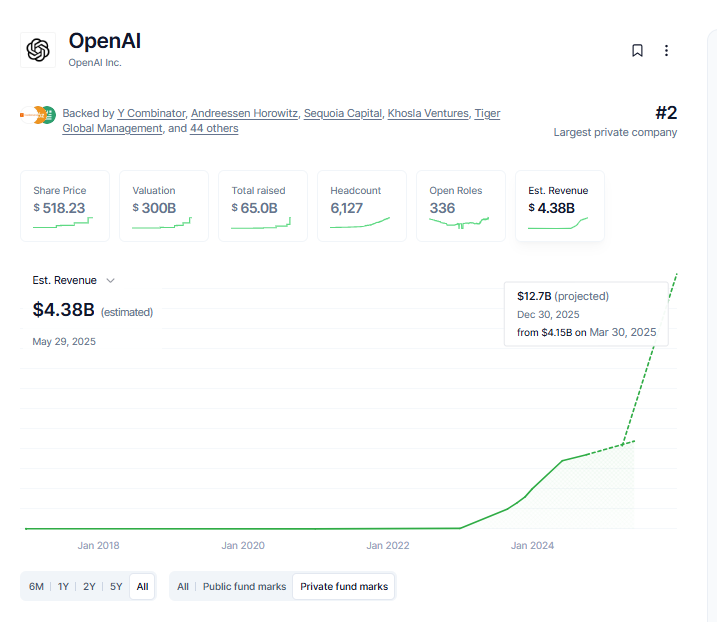This screenshot has width=717, height=622.
Task: Select the Total raised $65.0B card
Action: coord(263,206)
